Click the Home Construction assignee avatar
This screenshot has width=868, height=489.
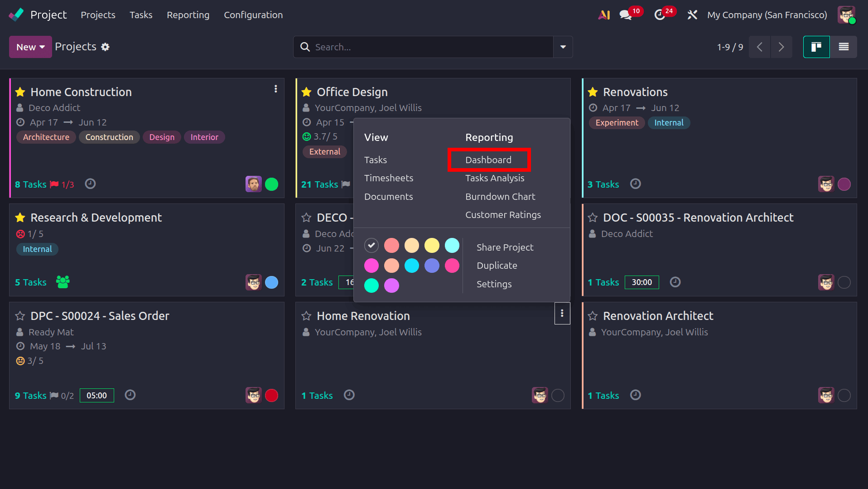(x=254, y=184)
